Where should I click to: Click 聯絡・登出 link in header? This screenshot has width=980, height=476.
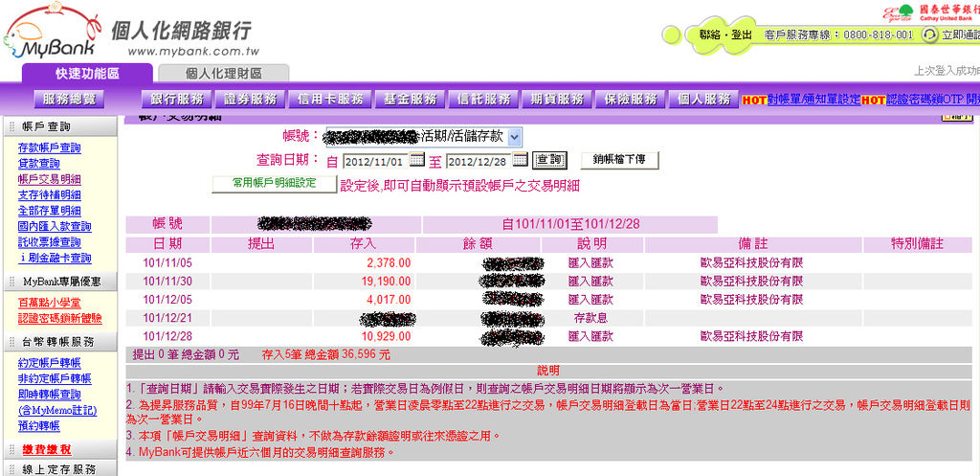click(x=725, y=35)
